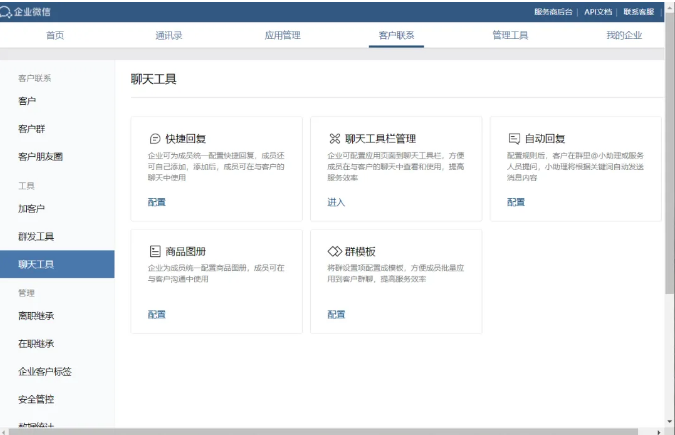Viewport: 675px width, 435px height.
Task: Click the 群模板 diamond icon
Action: (x=335, y=252)
